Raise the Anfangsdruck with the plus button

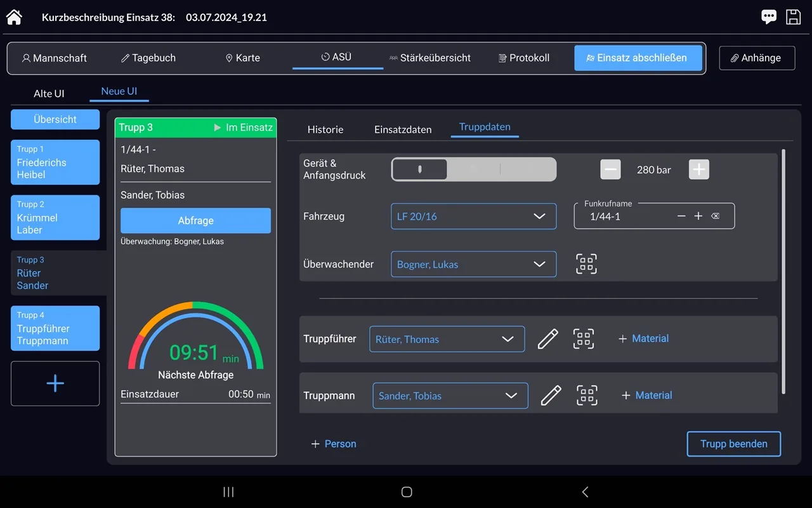699,170
